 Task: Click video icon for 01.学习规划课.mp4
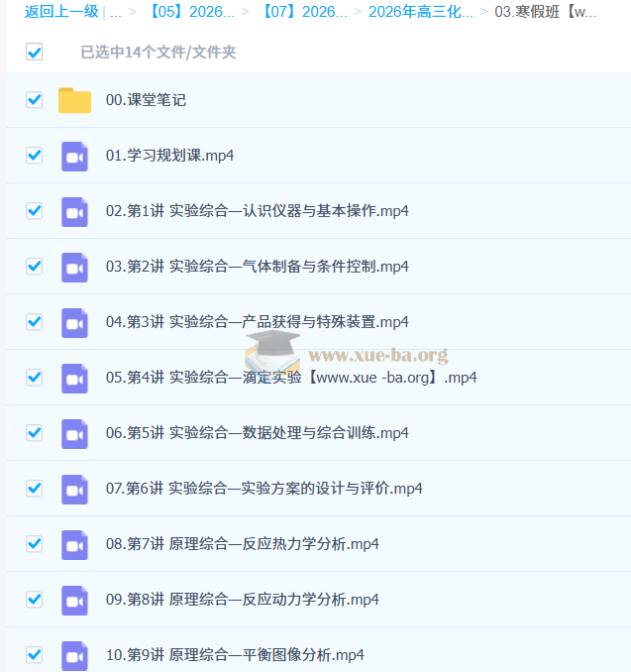(74, 156)
